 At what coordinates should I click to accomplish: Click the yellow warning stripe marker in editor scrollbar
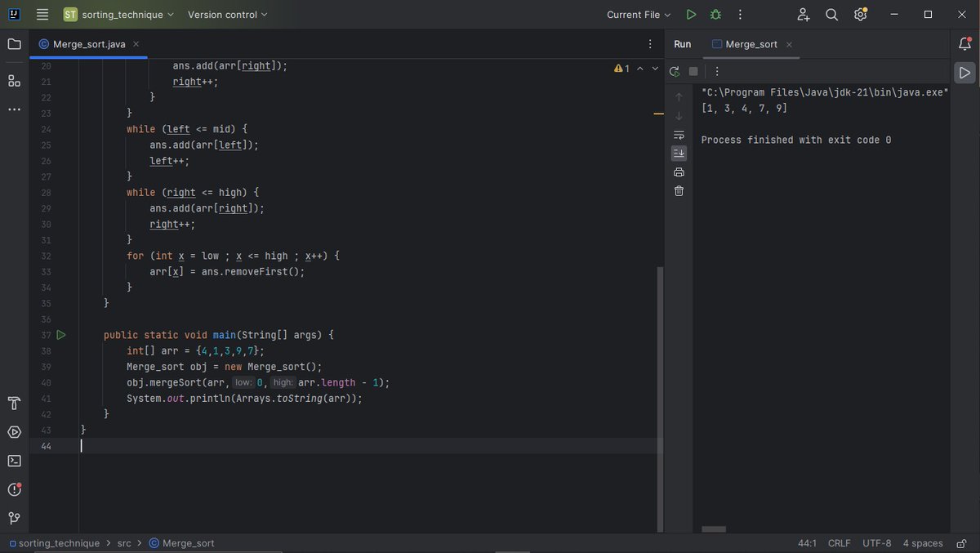(x=659, y=114)
